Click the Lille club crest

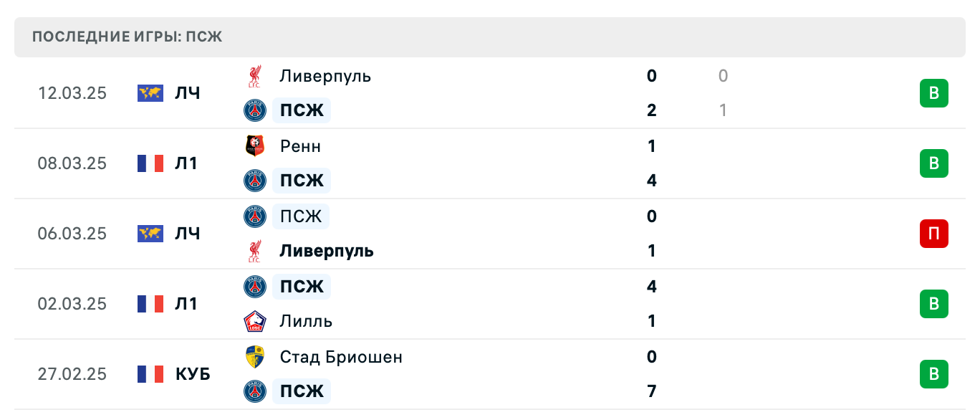pos(254,321)
